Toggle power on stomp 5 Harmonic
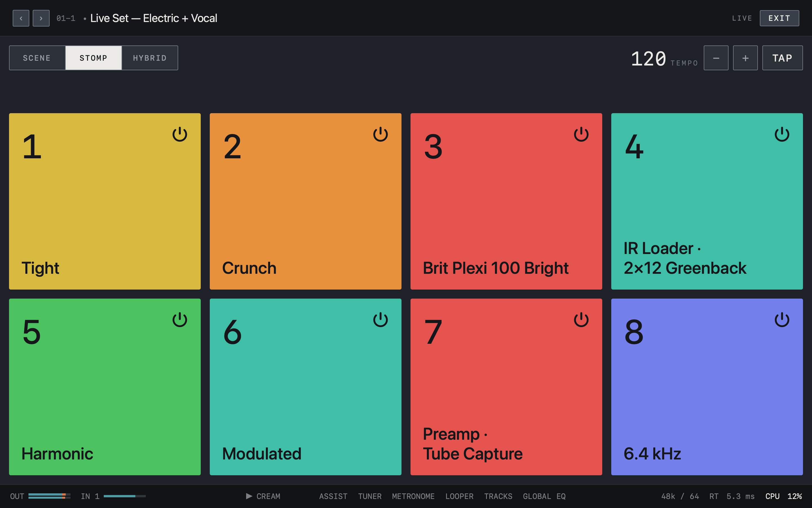Screen dimensions: 812x508 point(180,320)
